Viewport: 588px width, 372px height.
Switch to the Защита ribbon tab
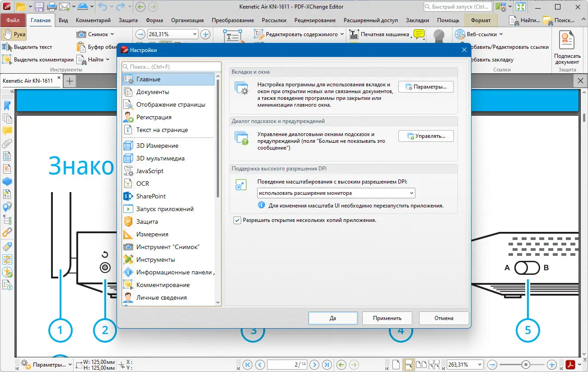[128, 20]
